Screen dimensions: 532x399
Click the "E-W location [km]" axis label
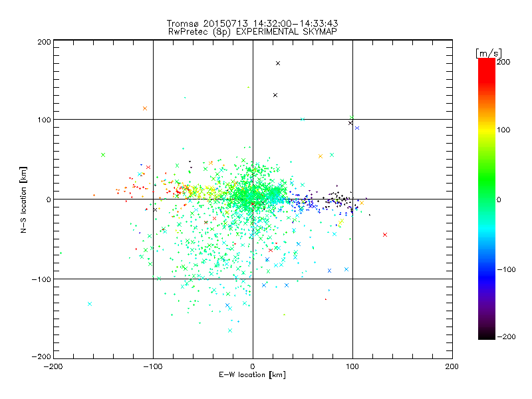252,375
